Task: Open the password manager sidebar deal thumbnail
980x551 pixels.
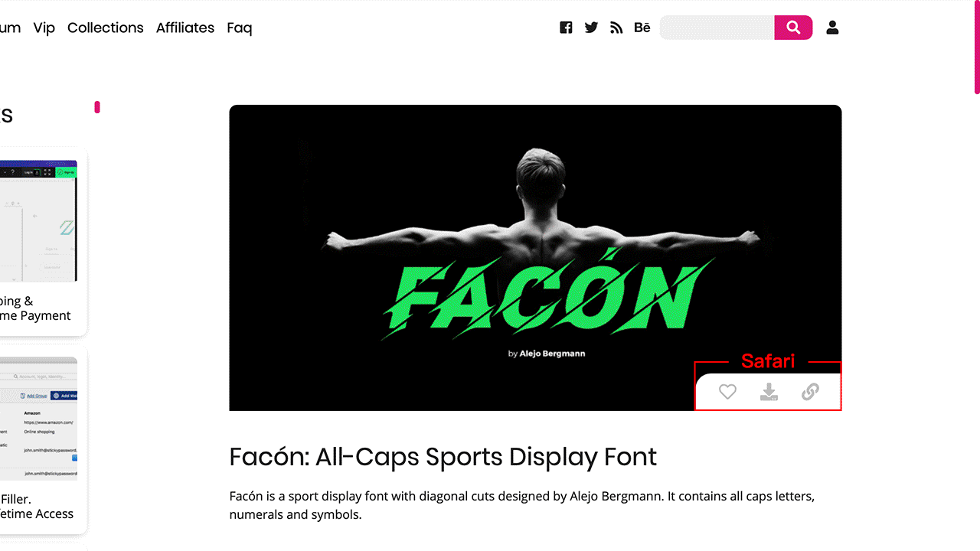Action: (x=38, y=419)
